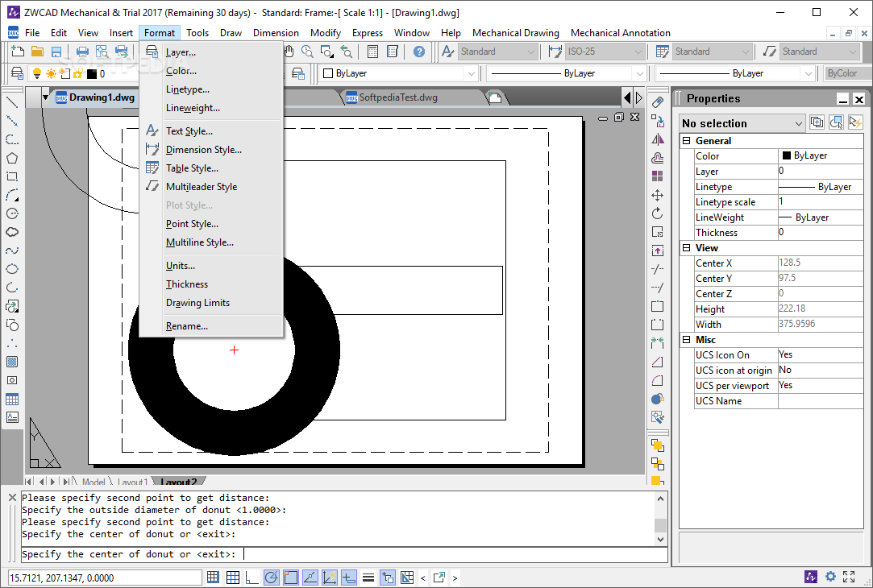The height and width of the screenshot is (588, 873).
Task: Toggle Dynamic Input in status bar
Action: (x=348, y=578)
